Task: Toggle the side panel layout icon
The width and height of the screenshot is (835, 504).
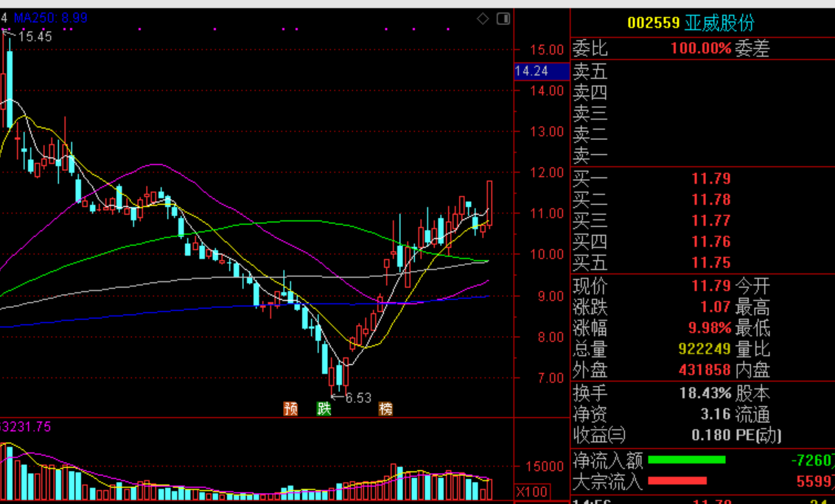Action: (x=503, y=18)
